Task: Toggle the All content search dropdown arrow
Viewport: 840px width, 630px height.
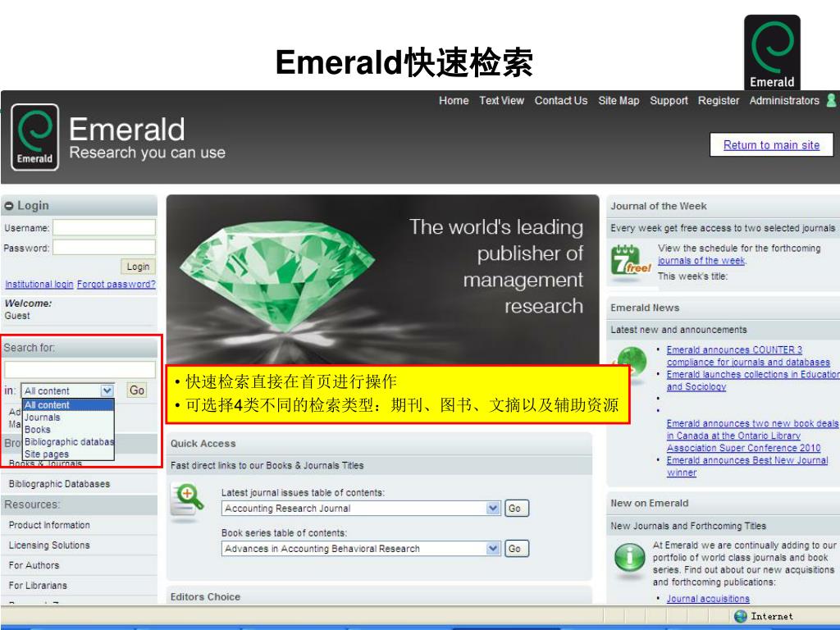Action: [107, 391]
